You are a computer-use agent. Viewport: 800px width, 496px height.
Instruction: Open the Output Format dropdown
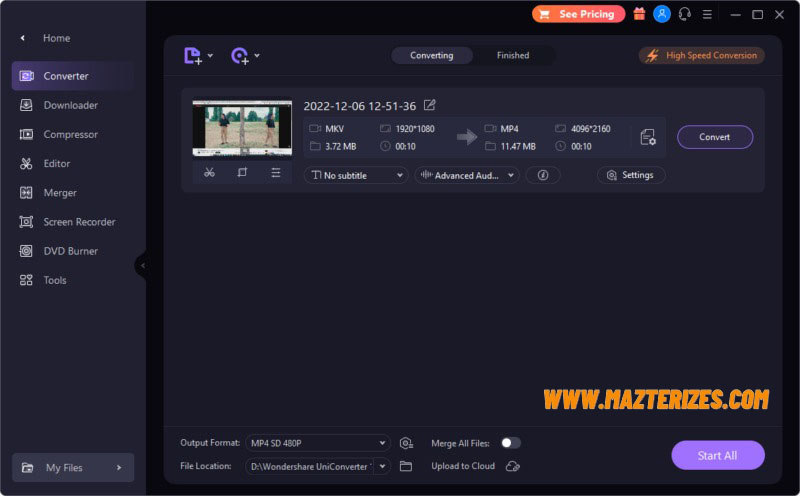coord(318,443)
